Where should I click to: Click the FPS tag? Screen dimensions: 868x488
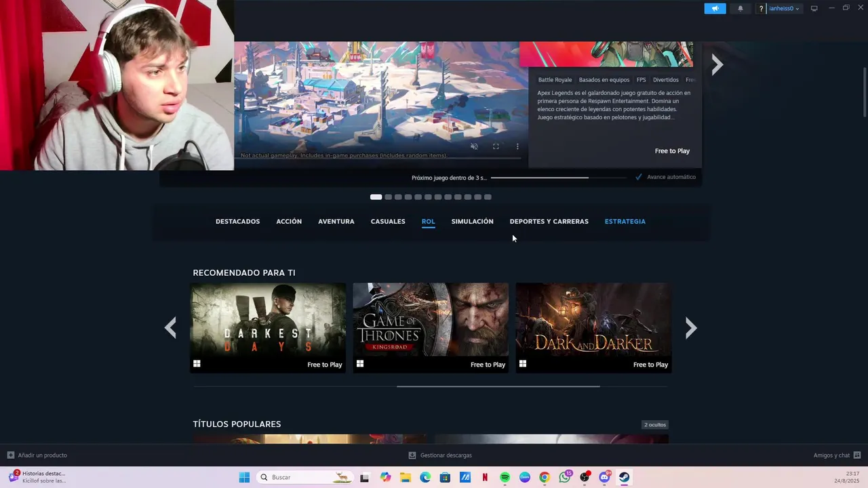(642, 80)
